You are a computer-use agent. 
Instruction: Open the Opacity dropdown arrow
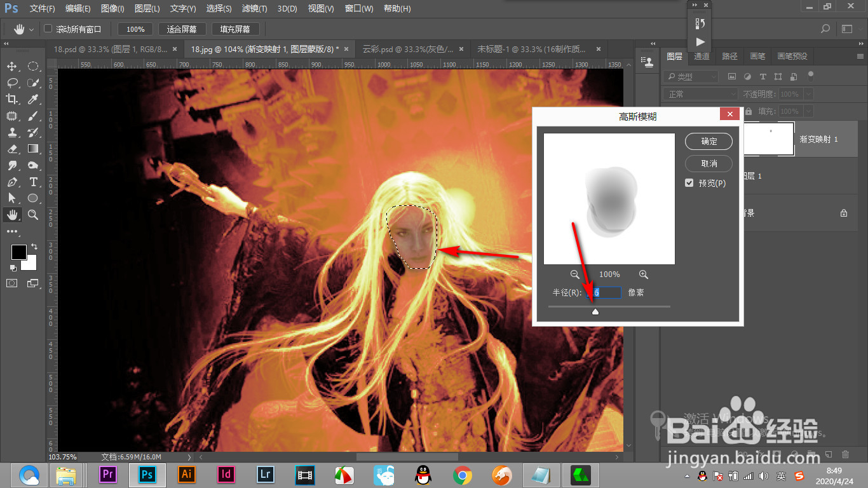[808, 94]
